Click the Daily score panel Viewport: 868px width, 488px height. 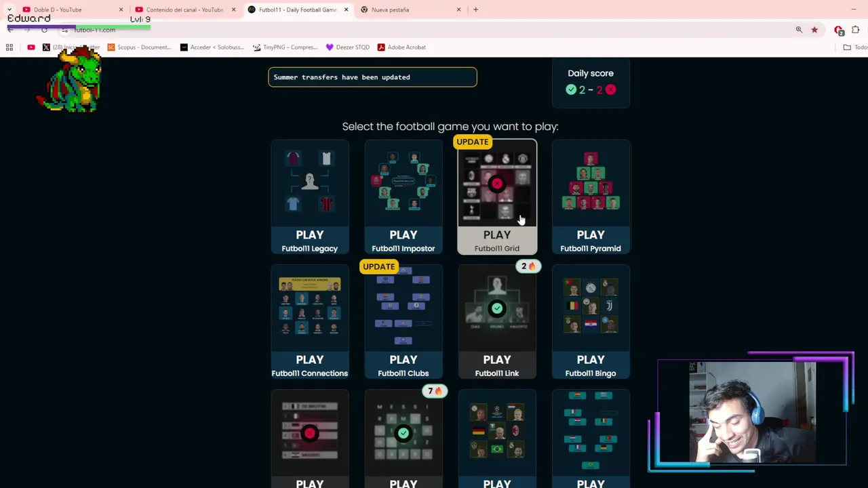[591, 83]
